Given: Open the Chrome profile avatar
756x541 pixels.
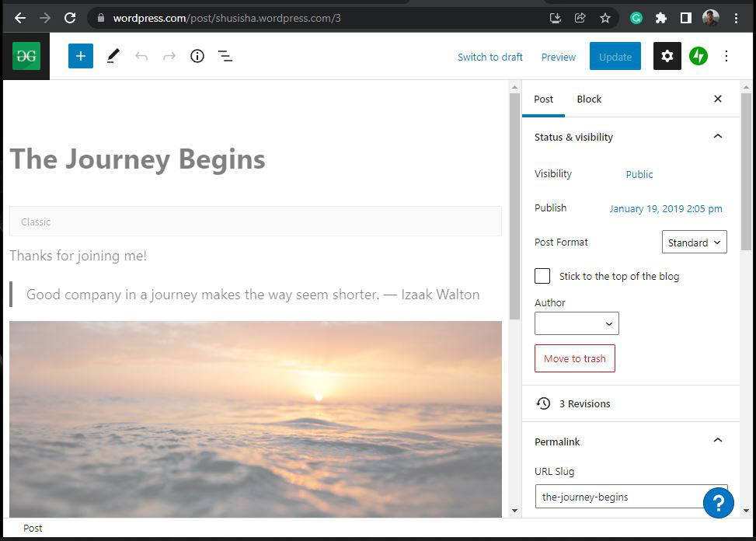Looking at the screenshot, I should [711, 19].
